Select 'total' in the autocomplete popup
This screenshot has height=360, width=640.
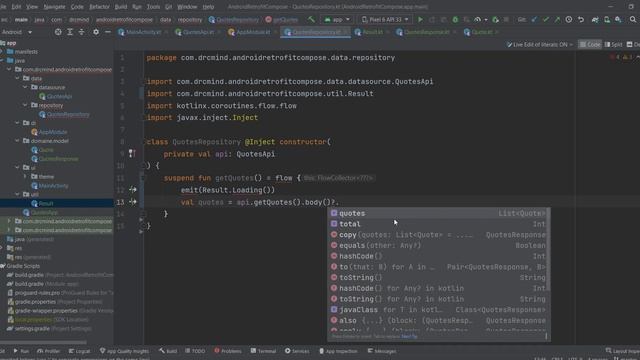click(439, 224)
